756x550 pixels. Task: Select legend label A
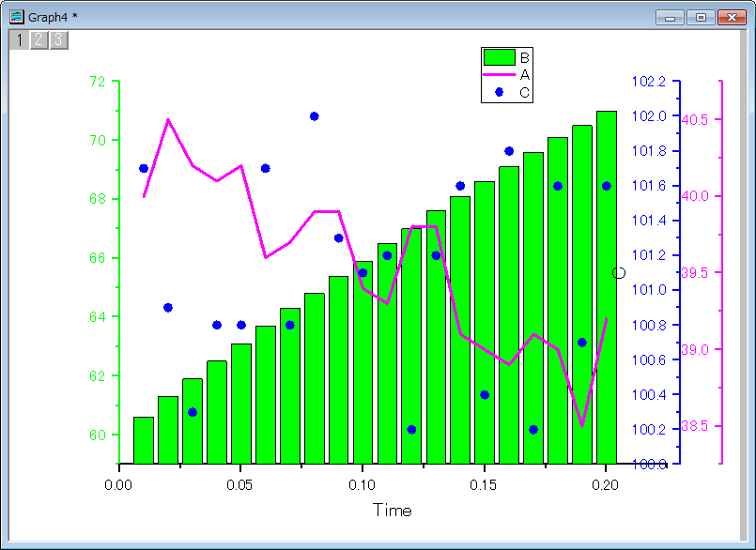525,75
